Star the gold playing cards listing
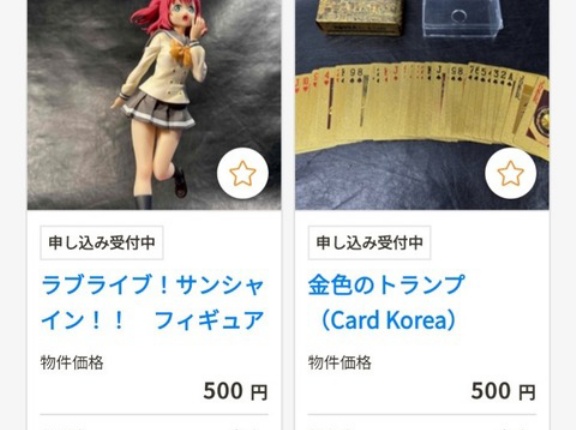The image size is (576, 430). pos(510,173)
